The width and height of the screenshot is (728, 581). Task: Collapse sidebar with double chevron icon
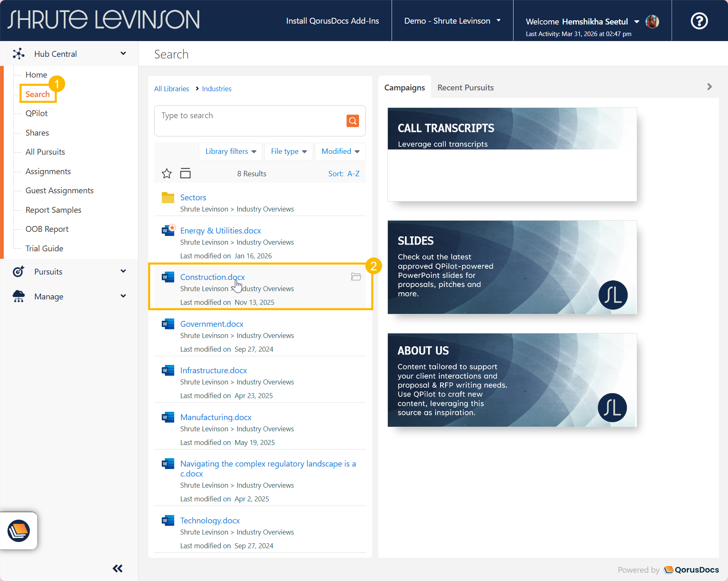(118, 569)
